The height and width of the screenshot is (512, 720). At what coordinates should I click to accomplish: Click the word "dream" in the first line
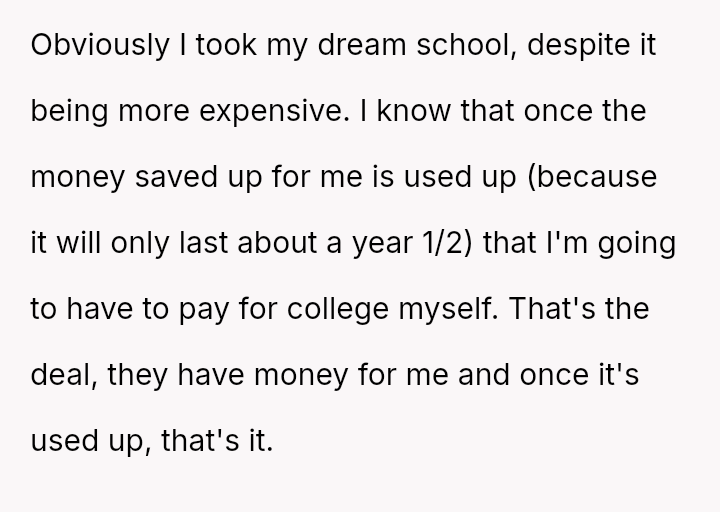pyautogui.click(x=327, y=25)
